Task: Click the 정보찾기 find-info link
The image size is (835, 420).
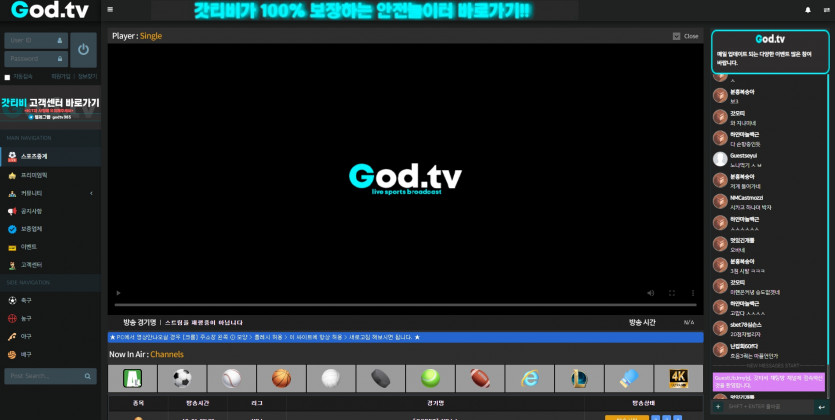Action: (x=87, y=77)
